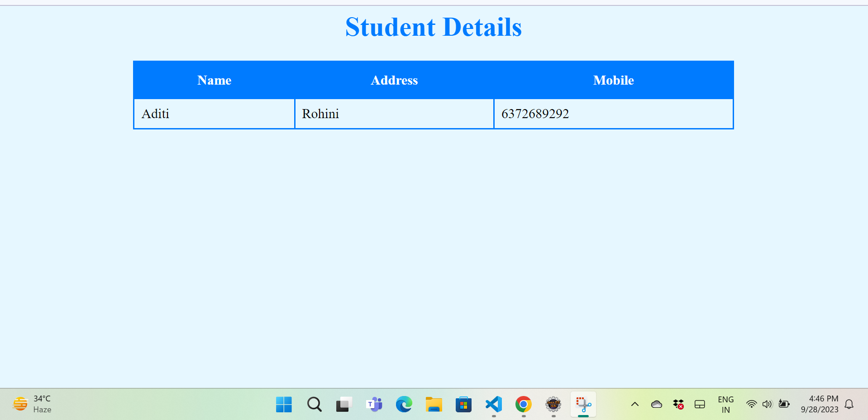This screenshot has height=420, width=868.
Task: Open the Snipping Tool
Action: click(583, 404)
